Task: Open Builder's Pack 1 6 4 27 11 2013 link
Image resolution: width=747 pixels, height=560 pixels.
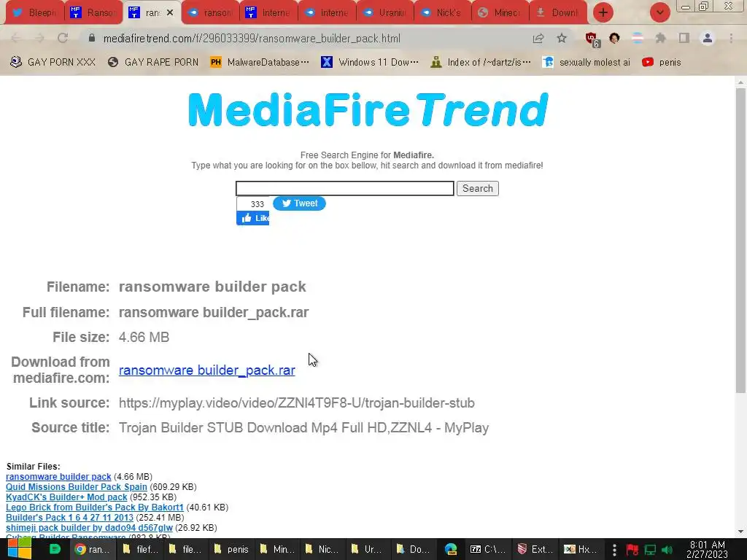Action: [69, 518]
